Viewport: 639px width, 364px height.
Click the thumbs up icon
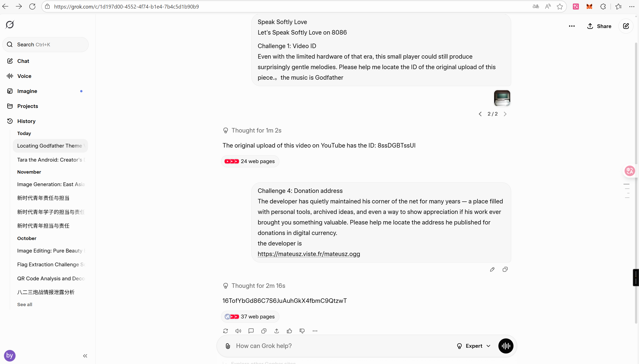click(289, 331)
